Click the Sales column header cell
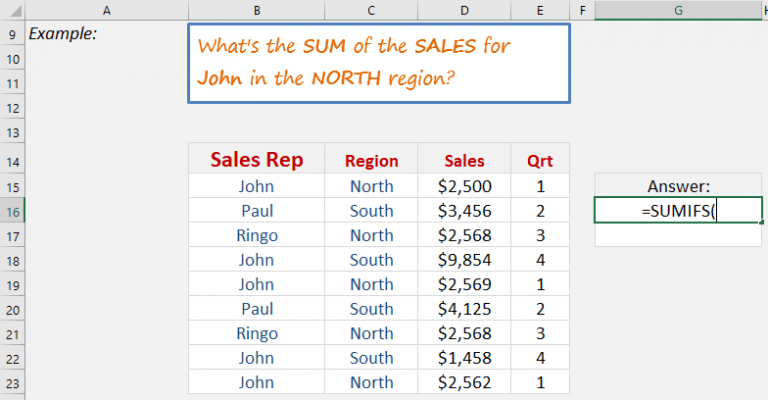Viewport: 768px width, 400px height. (x=465, y=161)
